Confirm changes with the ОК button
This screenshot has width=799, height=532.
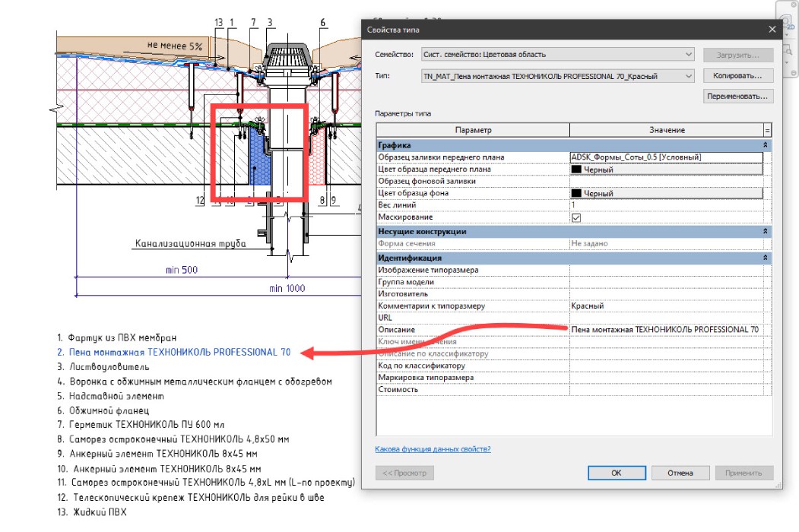(617, 472)
